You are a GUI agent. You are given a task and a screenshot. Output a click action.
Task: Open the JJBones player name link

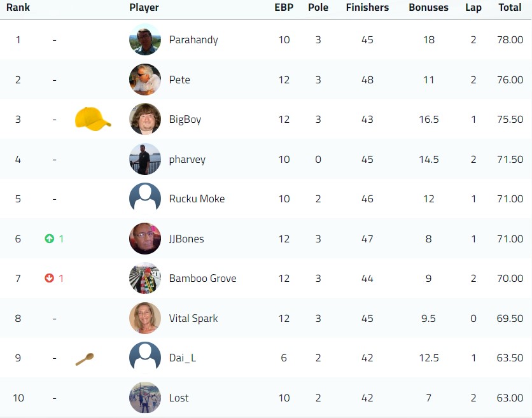coord(186,239)
